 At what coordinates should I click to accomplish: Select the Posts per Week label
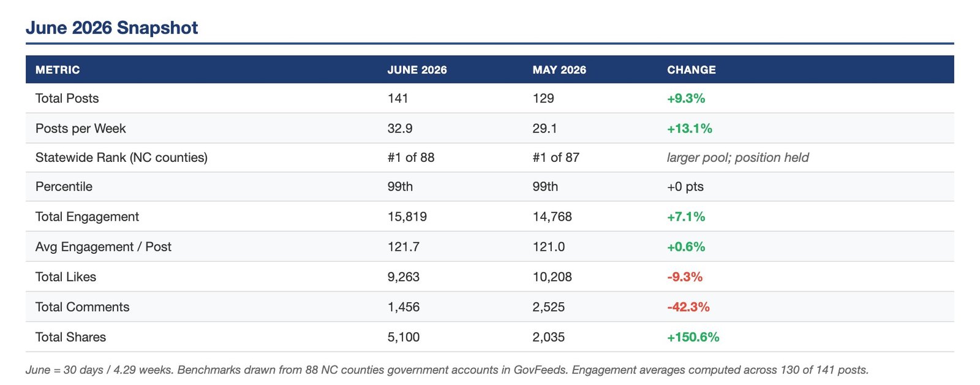pos(80,129)
